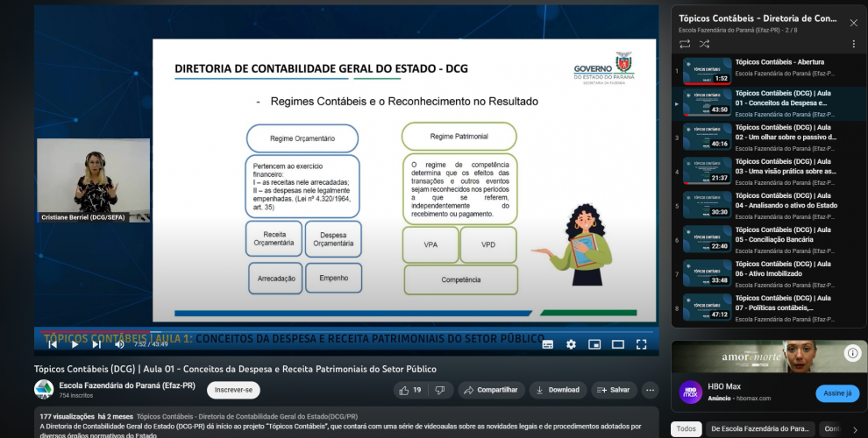Image resolution: width=868 pixels, height=438 pixels.
Task: Toggle subtitles/closed captions
Action: click(548, 344)
